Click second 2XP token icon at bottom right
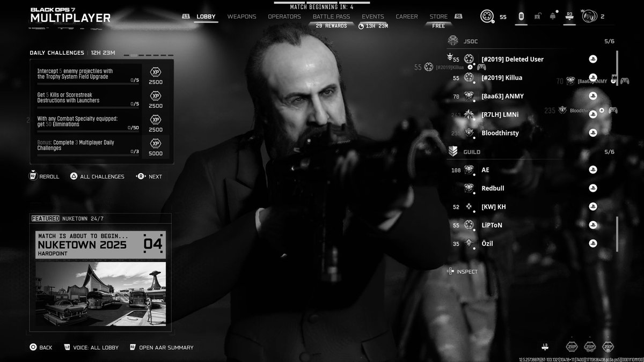The width and height of the screenshot is (644, 362). click(590, 346)
